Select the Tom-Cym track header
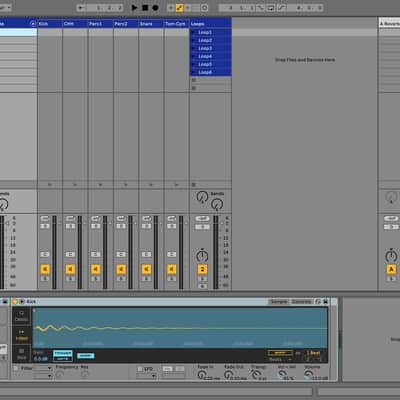This screenshot has height=400, width=400. tap(176, 24)
